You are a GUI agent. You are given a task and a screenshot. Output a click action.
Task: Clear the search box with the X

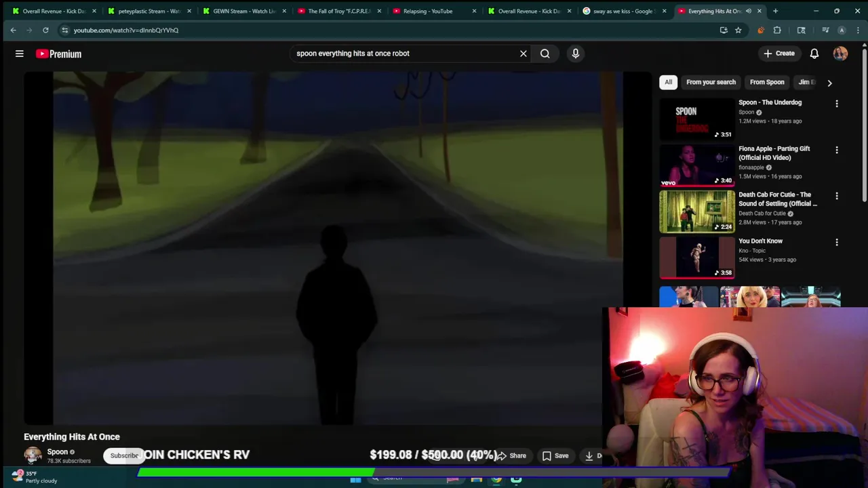[524, 54]
